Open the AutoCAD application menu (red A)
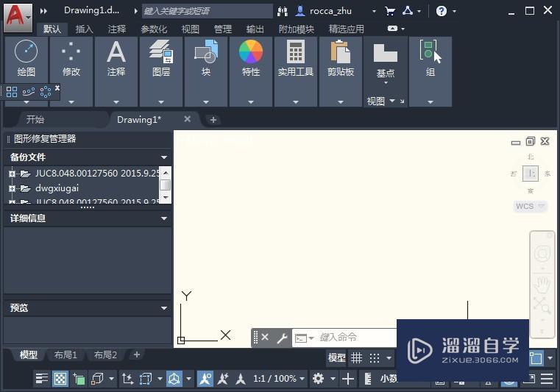The height and width of the screenshot is (392, 560). click(18, 17)
